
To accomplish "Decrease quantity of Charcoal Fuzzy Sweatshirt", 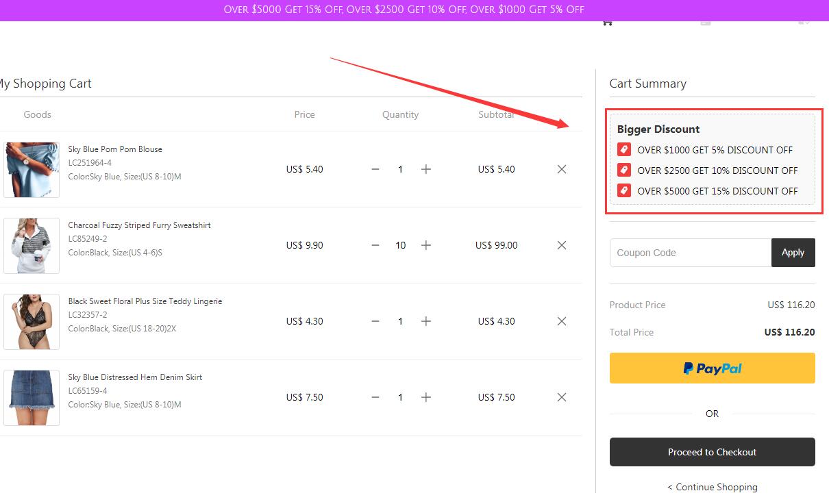I will 375,245.
